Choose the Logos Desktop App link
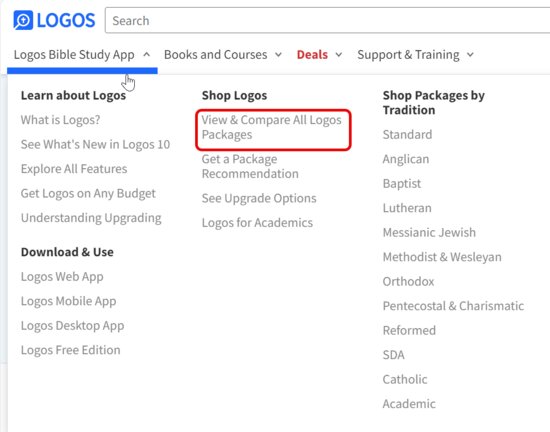This screenshot has height=432, width=550. coord(72,326)
